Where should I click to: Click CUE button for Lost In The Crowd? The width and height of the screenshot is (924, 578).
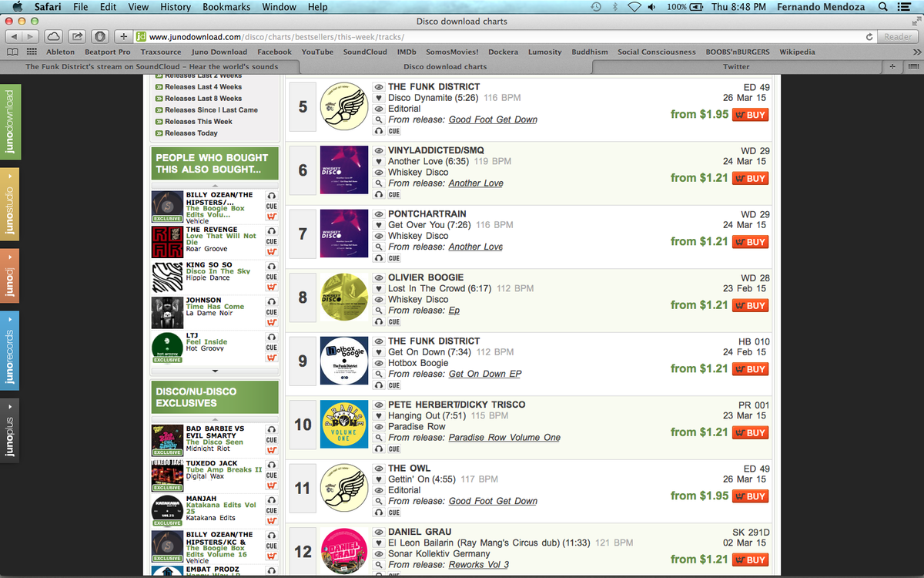[x=394, y=322]
